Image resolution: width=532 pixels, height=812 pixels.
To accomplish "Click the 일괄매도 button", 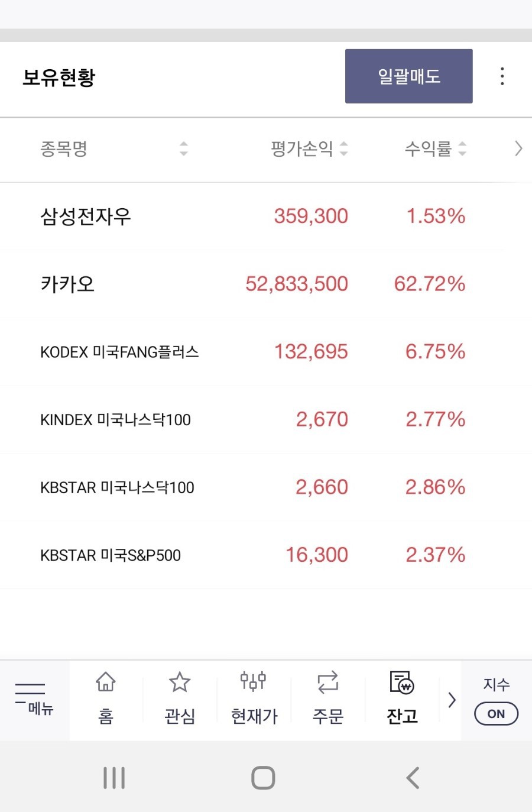I will [x=409, y=76].
